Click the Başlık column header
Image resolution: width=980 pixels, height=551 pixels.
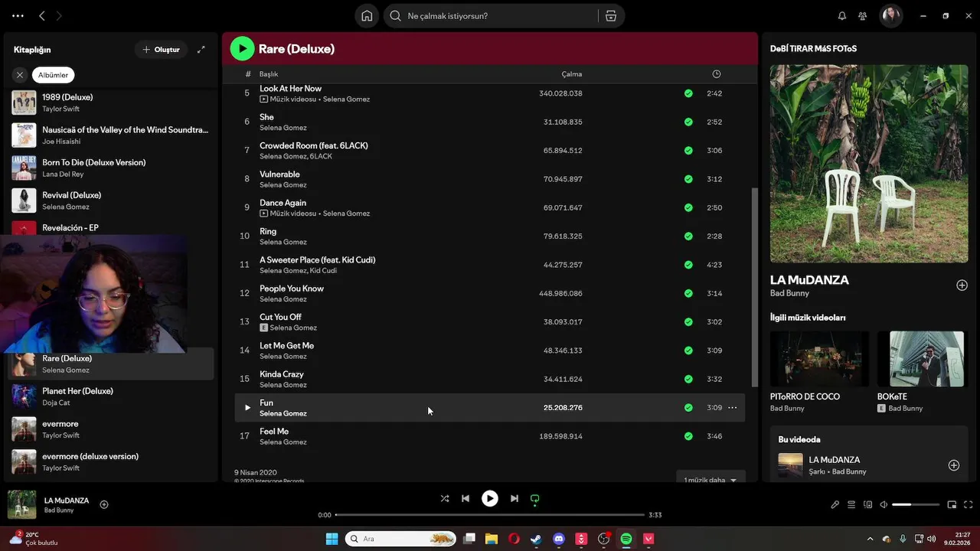tap(269, 74)
